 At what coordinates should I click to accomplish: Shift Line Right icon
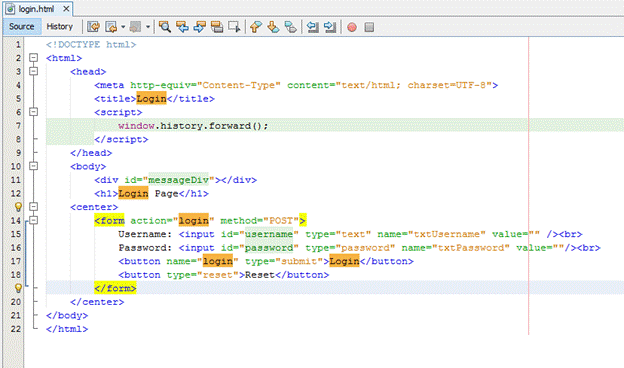point(330,27)
